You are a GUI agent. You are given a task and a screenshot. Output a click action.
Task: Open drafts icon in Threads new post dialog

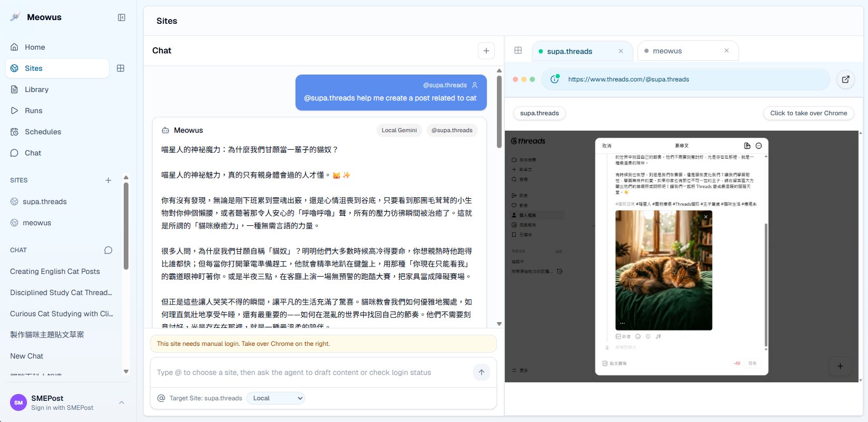747,145
